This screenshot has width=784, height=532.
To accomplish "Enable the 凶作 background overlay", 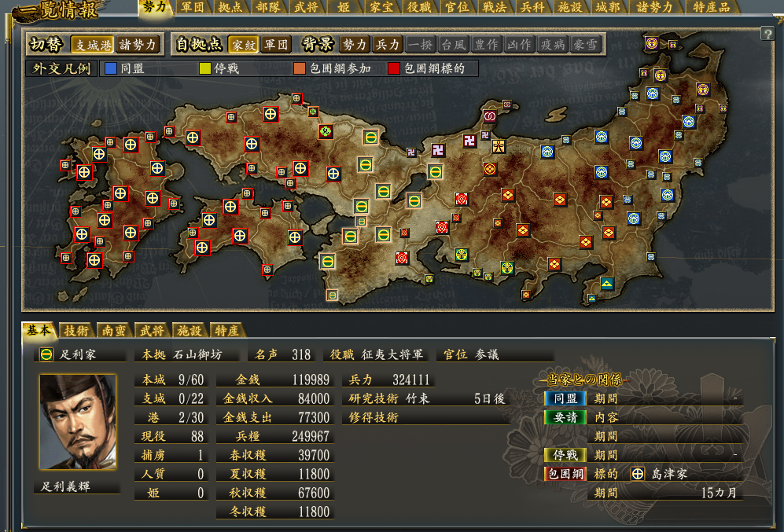I will pos(520,45).
